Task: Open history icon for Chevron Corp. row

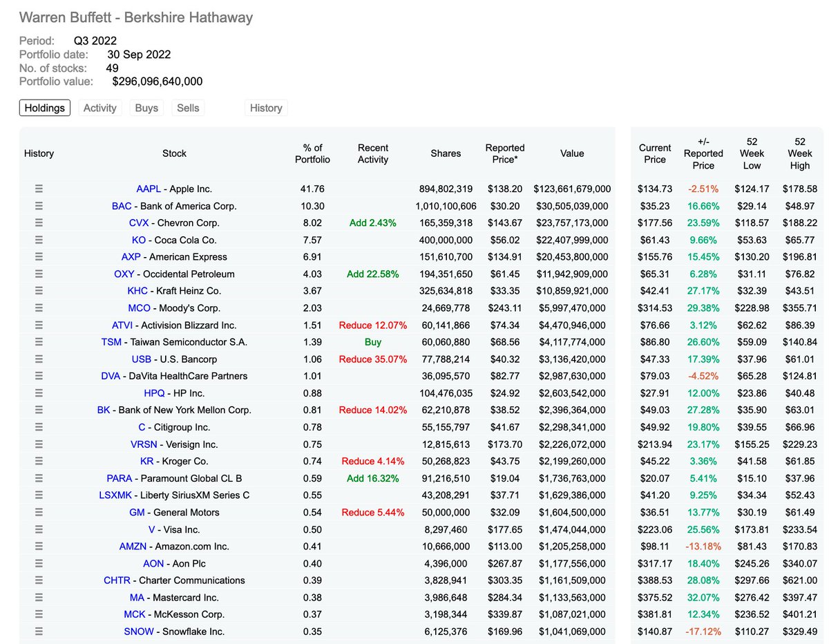Action: (39, 222)
